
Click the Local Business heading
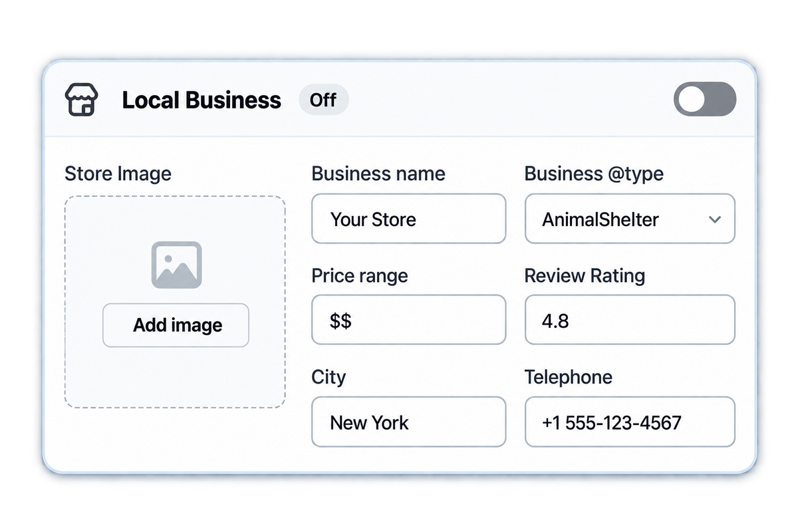coord(201,100)
